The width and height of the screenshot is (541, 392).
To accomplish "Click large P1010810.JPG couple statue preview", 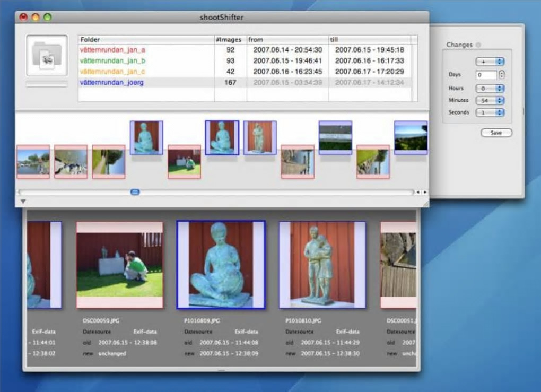I will [x=322, y=265].
